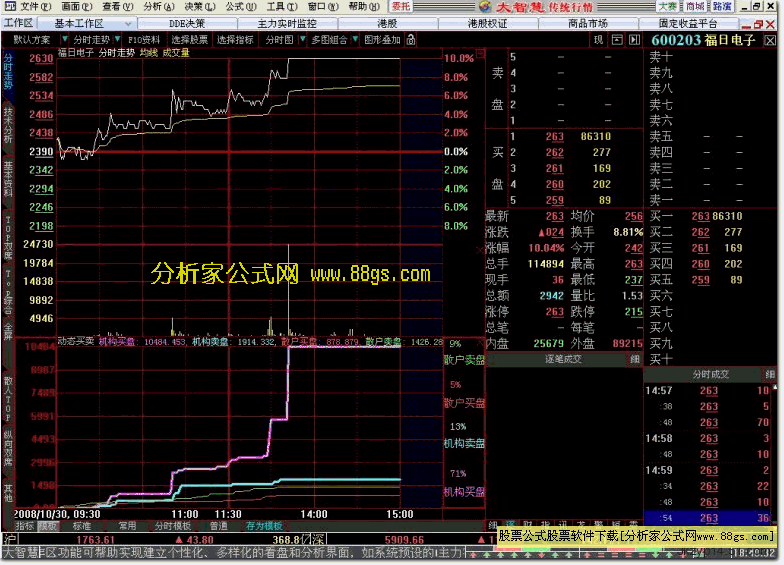Viewport: 784px width, 565px height.
Task: Select the 指标 tab below the chart
Action: pos(24,526)
